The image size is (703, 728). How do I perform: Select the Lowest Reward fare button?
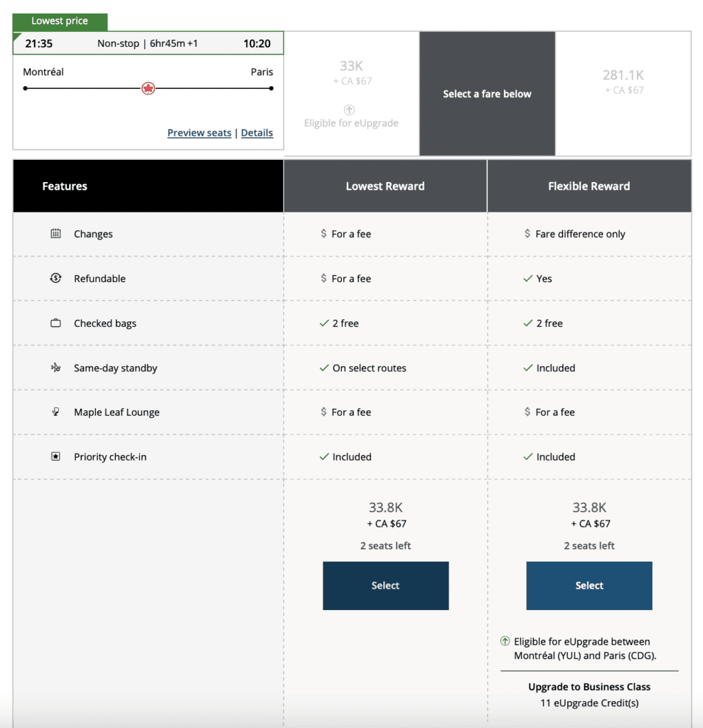(x=385, y=586)
